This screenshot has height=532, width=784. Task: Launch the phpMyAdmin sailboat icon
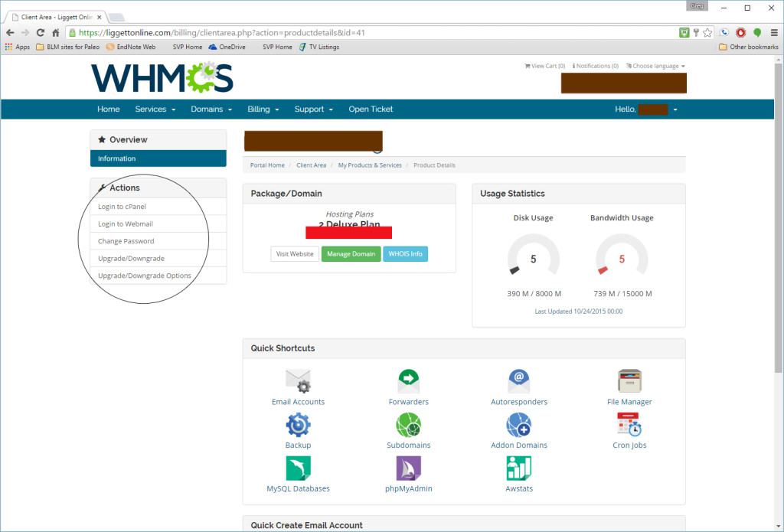point(409,468)
